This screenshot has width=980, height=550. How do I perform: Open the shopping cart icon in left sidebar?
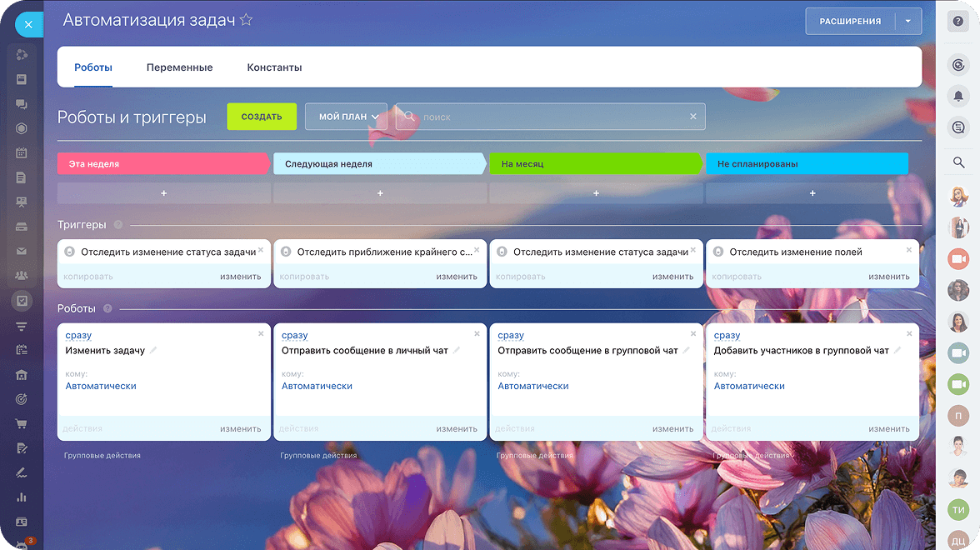(x=22, y=423)
